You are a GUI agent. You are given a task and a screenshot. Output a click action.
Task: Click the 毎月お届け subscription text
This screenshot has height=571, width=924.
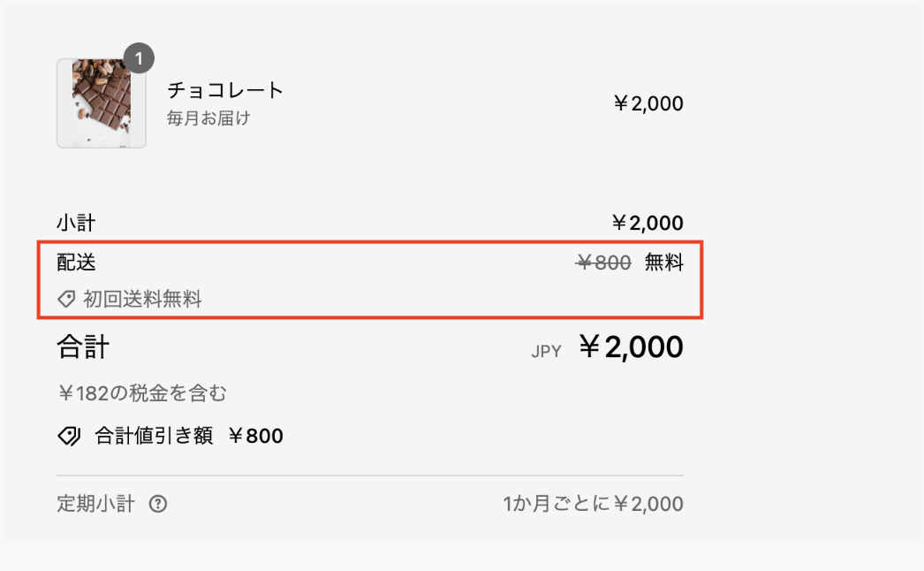[x=208, y=118]
